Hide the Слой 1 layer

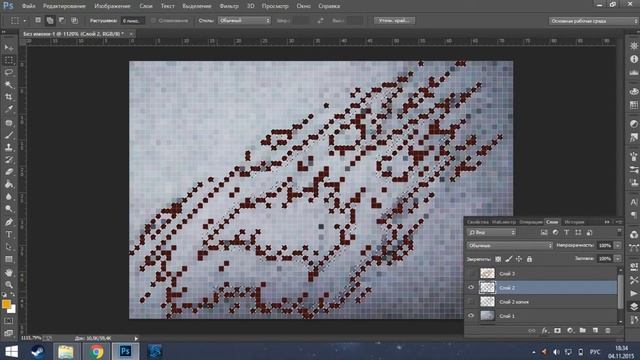(x=471, y=316)
